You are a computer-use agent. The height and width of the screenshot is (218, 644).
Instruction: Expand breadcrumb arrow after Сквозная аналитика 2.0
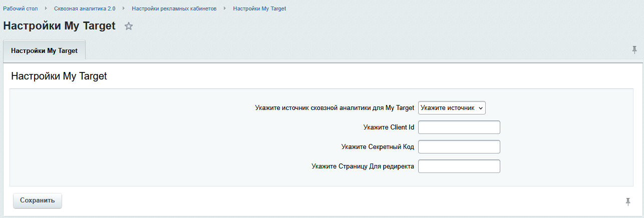coord(123,9)
